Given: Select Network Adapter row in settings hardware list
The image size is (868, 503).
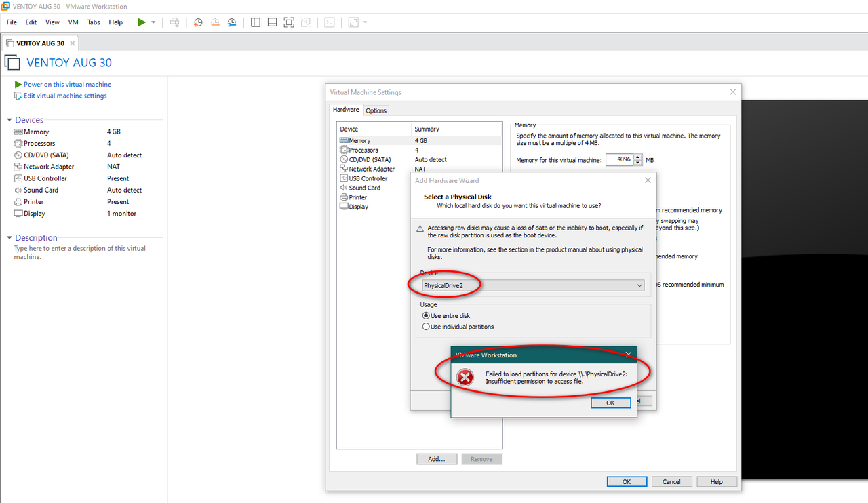Looking at the screenshot, I should click(x=419, y=169).
